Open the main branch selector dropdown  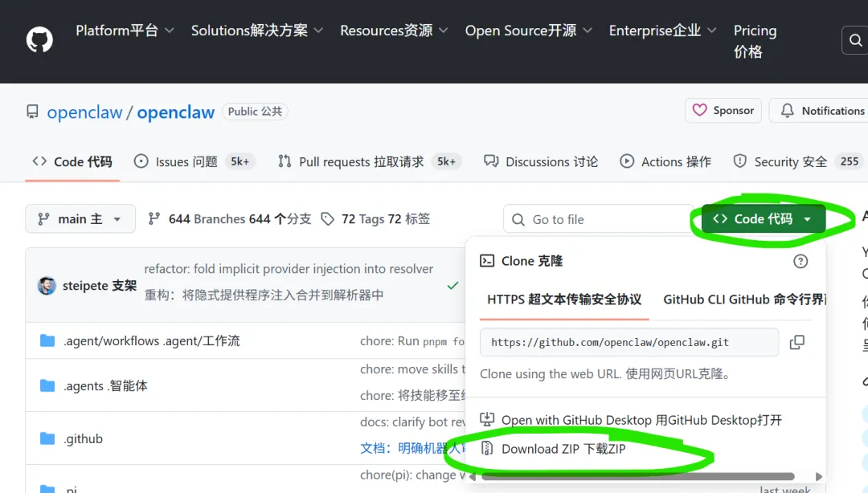80,218
